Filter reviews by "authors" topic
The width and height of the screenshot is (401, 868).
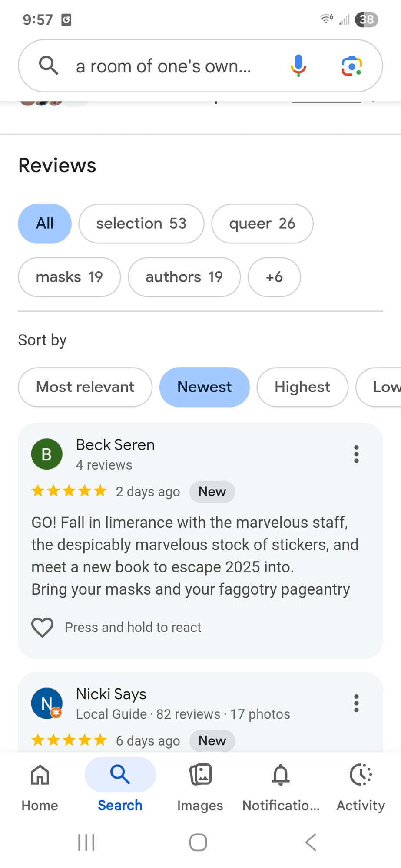pyautogui.click(x=184, y=277)
